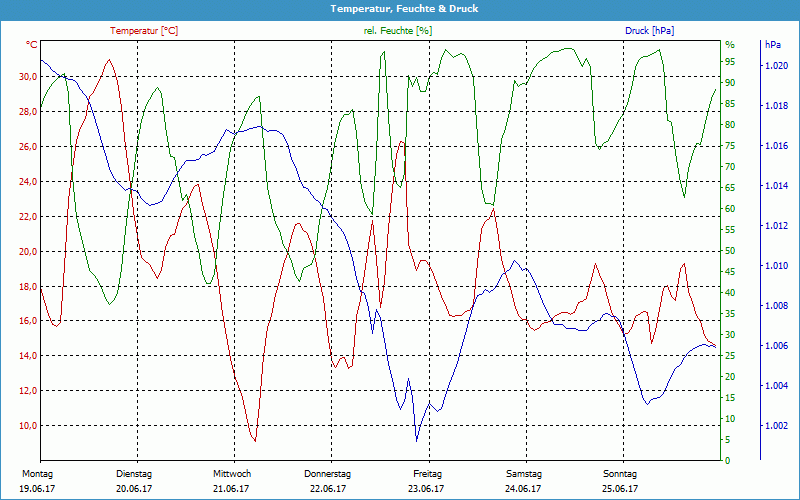Click the 'Montag' day label
Viewport: 800px width, 500px height.
click(x=37, y=474)
